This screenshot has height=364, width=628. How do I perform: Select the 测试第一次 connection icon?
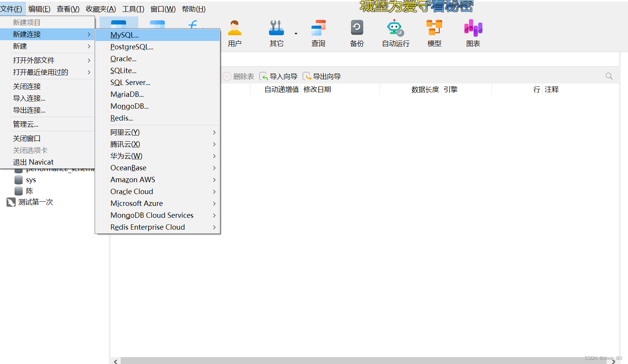coord(11,202)
